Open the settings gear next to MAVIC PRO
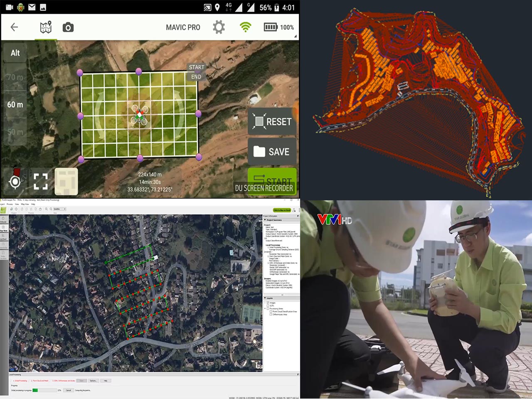Image resolution: width=532 pixels, height=399 pixels. (219, 27)
